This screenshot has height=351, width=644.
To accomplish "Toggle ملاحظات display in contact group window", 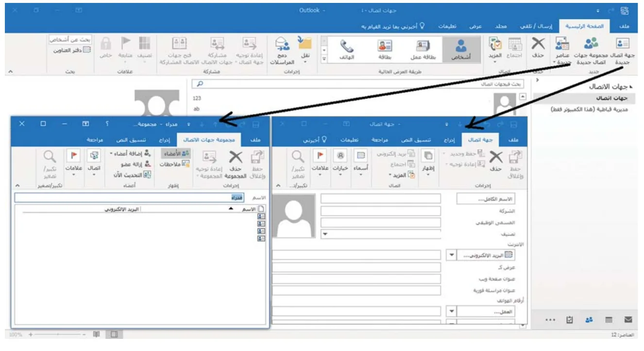I will click(175, 164).
